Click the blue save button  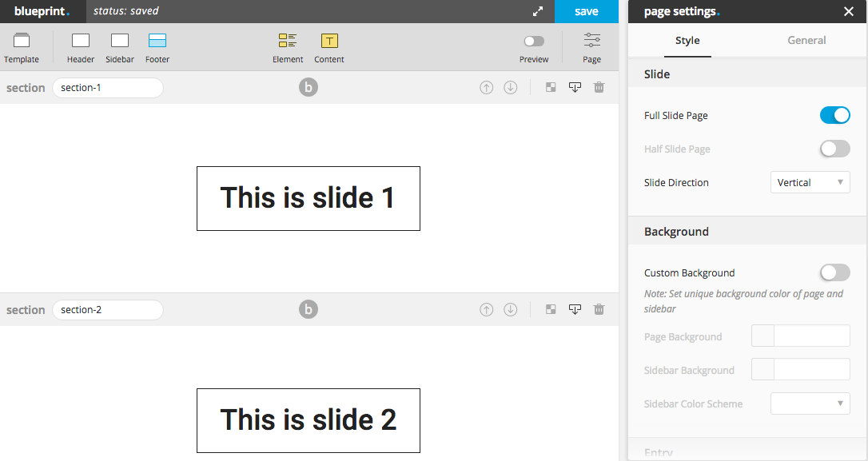coord(586,12)
